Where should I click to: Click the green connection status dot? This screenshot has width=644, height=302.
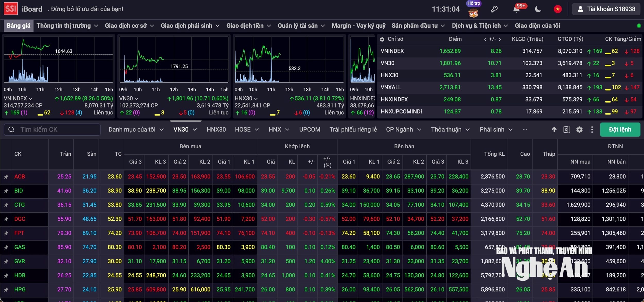point(639,26)
